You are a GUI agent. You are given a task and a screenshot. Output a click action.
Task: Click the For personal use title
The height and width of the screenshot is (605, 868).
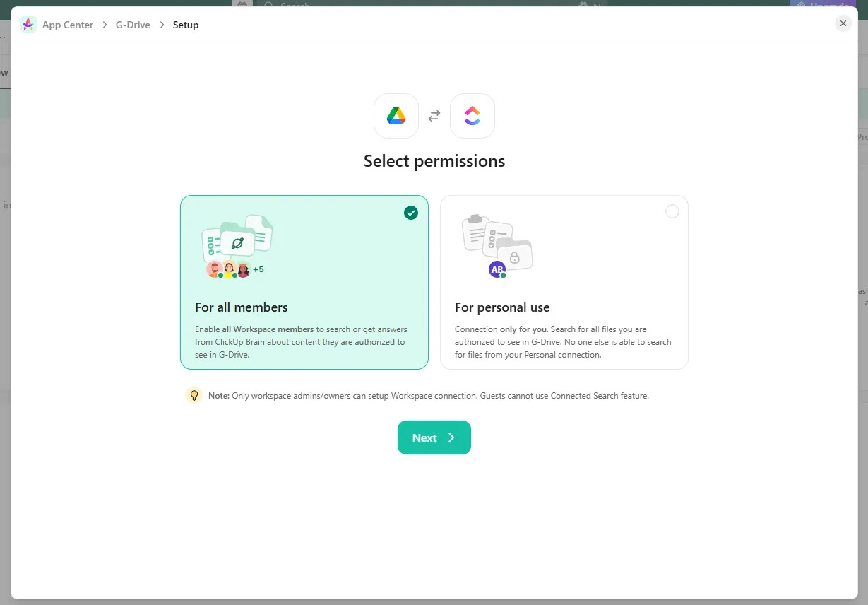coord(502,307)
